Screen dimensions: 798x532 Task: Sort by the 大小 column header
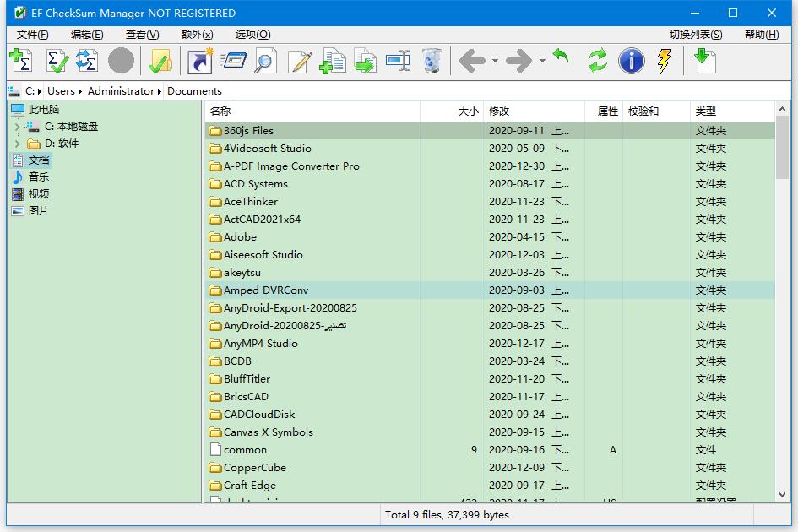[x=452, y=111]
